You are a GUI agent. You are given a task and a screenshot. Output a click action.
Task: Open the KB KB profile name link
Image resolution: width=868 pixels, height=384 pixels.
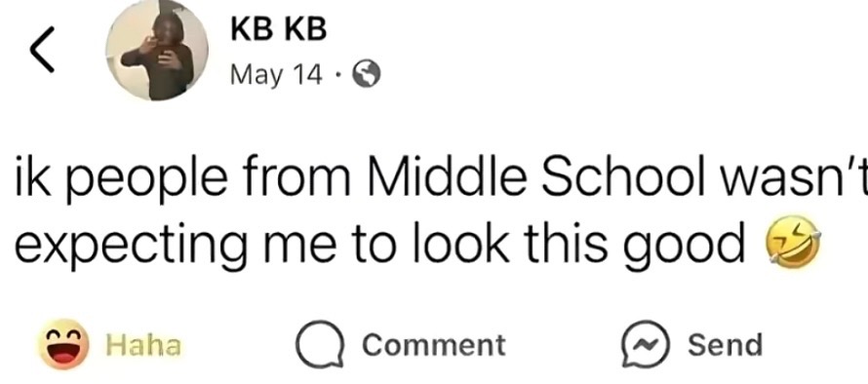coord(279,29)
